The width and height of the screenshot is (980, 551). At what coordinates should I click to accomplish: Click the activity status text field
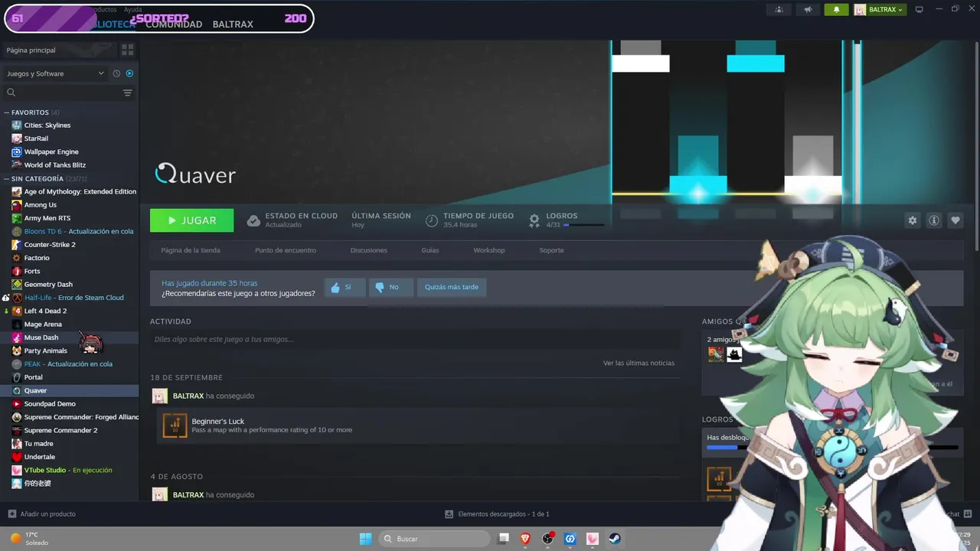(414, 339)
